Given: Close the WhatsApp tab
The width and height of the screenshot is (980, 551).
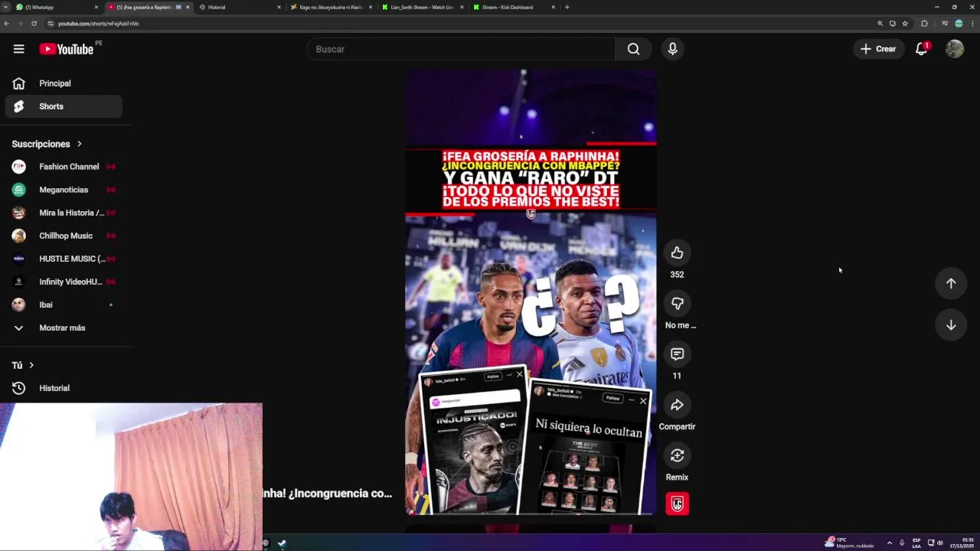Looking at the screenshot, I should tap(96, 7).
